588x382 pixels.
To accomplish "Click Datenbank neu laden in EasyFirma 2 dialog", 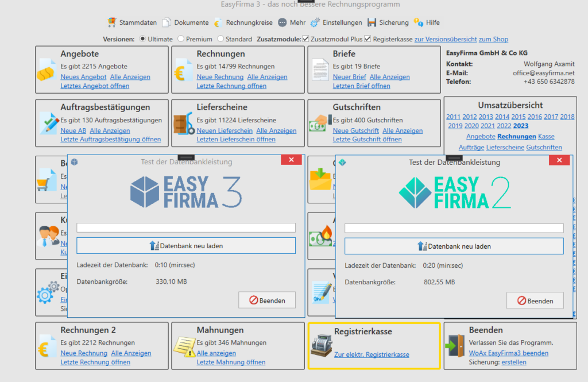I will [454, 246].
